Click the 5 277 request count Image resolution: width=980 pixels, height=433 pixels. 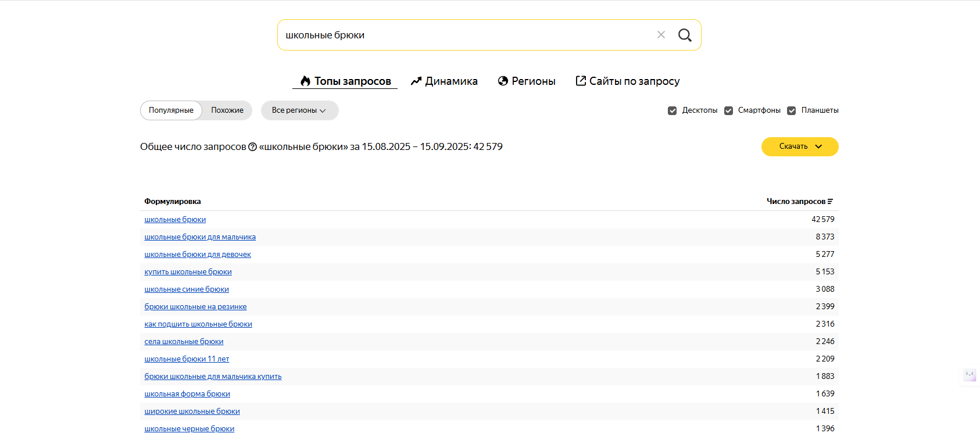825,255
